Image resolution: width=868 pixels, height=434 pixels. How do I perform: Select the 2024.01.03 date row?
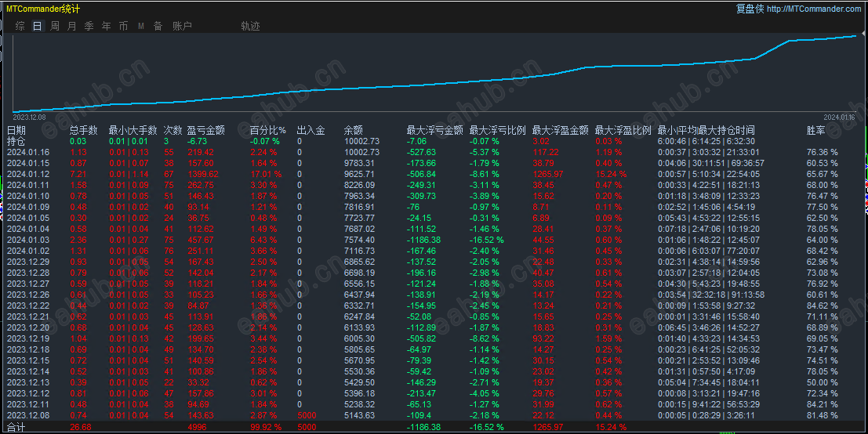coord(434,240)
